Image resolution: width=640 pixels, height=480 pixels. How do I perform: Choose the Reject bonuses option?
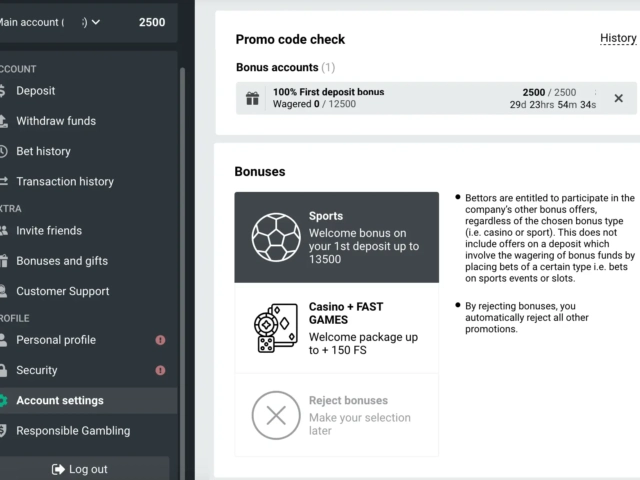337,415
